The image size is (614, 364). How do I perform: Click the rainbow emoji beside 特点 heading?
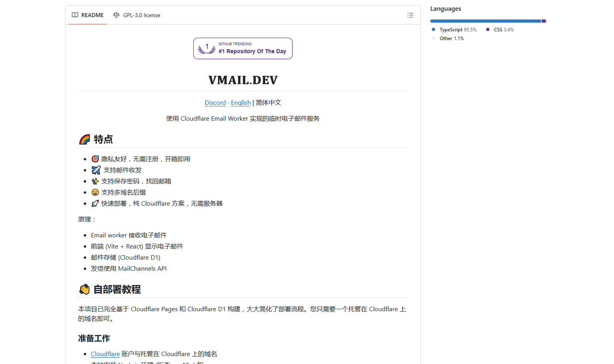pos(85,139)
